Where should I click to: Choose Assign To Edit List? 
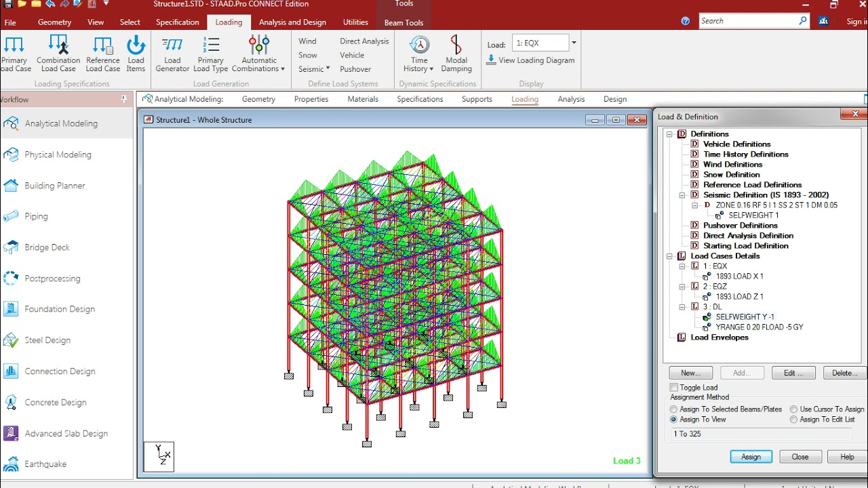point(793,420)
